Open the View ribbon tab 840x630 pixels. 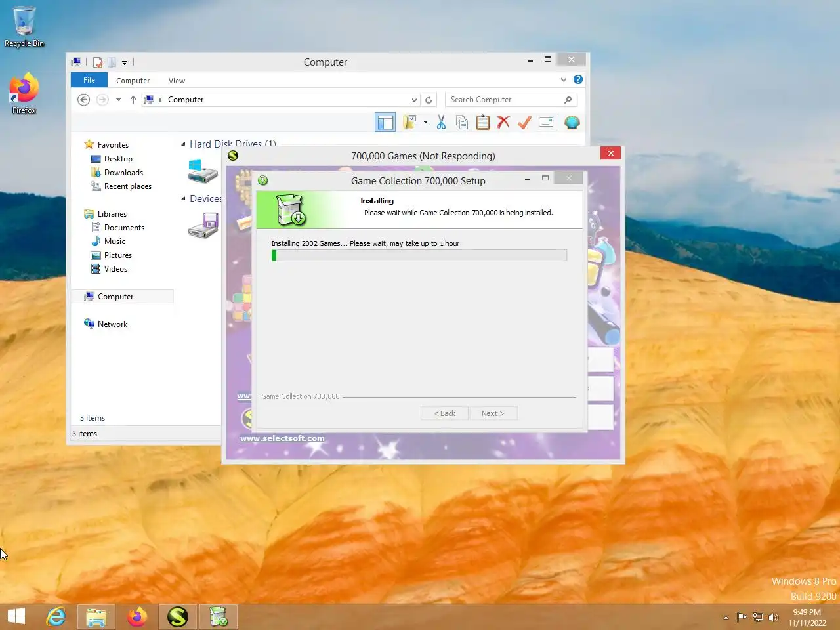177,81
